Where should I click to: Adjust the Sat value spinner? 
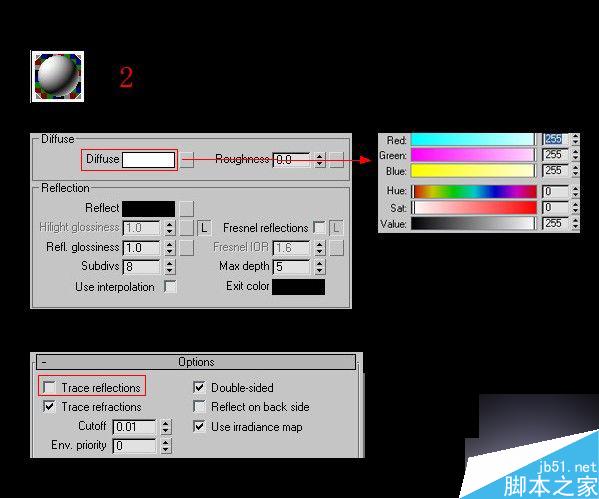[x=575, y=208]
